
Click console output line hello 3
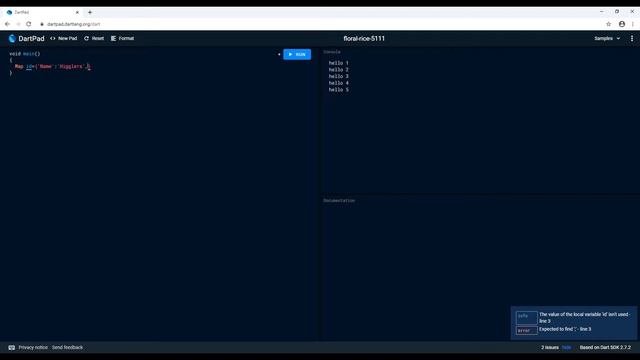[338, 76]
